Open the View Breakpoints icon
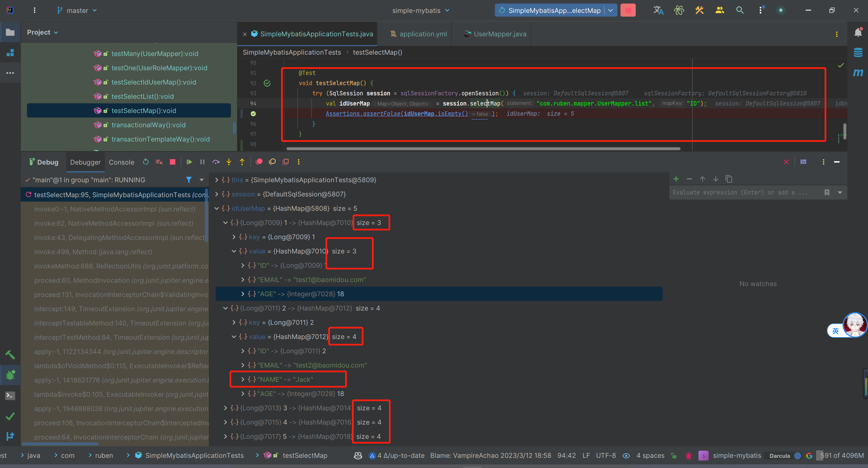The image size is (868, 468). (x=259, y=162)
